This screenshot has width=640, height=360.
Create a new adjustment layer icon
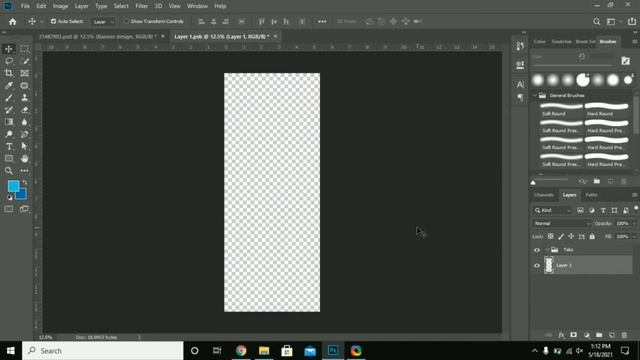coord(587,335)
